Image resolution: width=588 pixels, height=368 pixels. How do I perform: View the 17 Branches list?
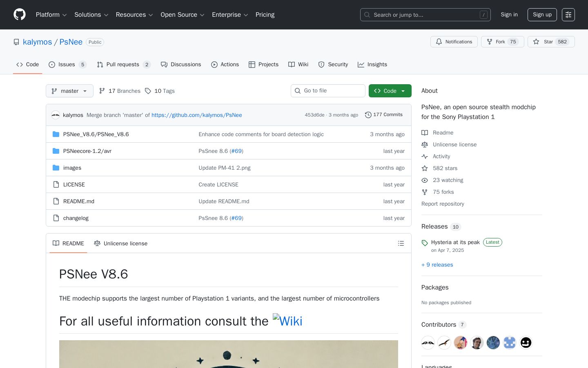[120, 91]
